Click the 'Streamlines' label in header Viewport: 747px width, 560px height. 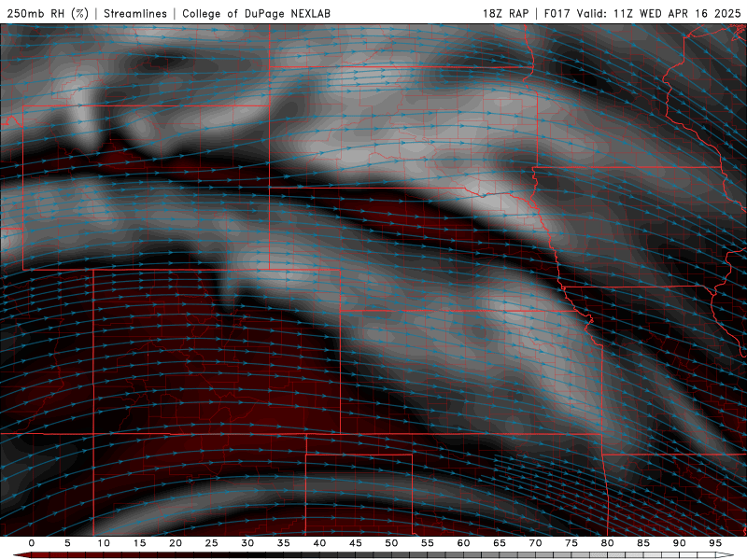(135, 13)
